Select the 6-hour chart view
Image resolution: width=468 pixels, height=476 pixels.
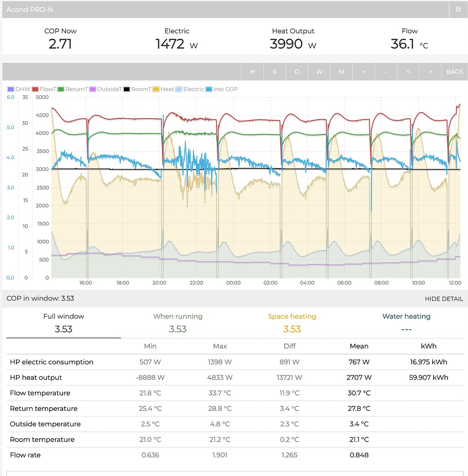[275, 72]
